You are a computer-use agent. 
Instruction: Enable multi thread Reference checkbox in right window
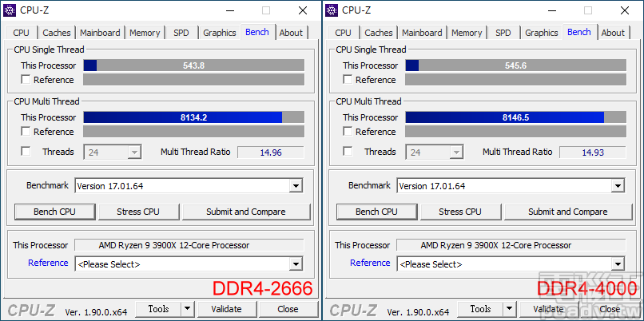(348, 132)
